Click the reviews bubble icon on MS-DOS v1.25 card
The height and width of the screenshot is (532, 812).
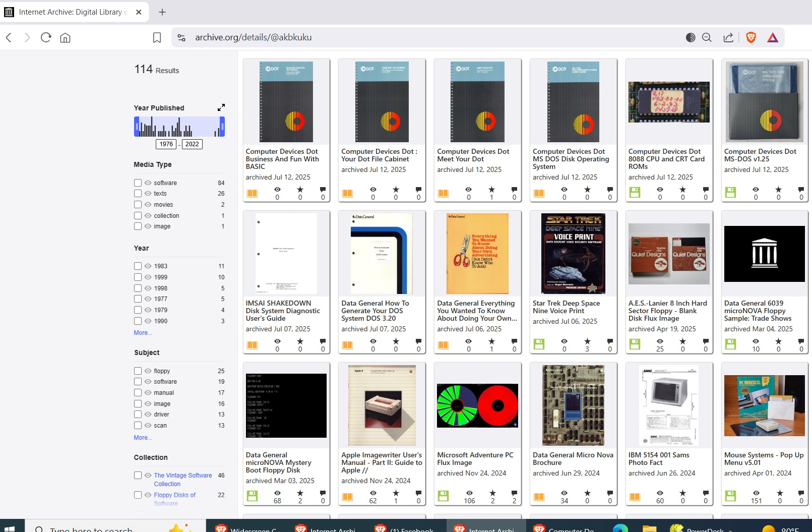click(x=801, y=190)
